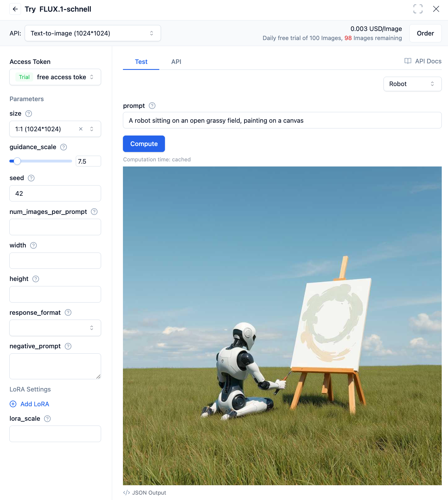Open the API type dropdown

[x=93, y=33]
